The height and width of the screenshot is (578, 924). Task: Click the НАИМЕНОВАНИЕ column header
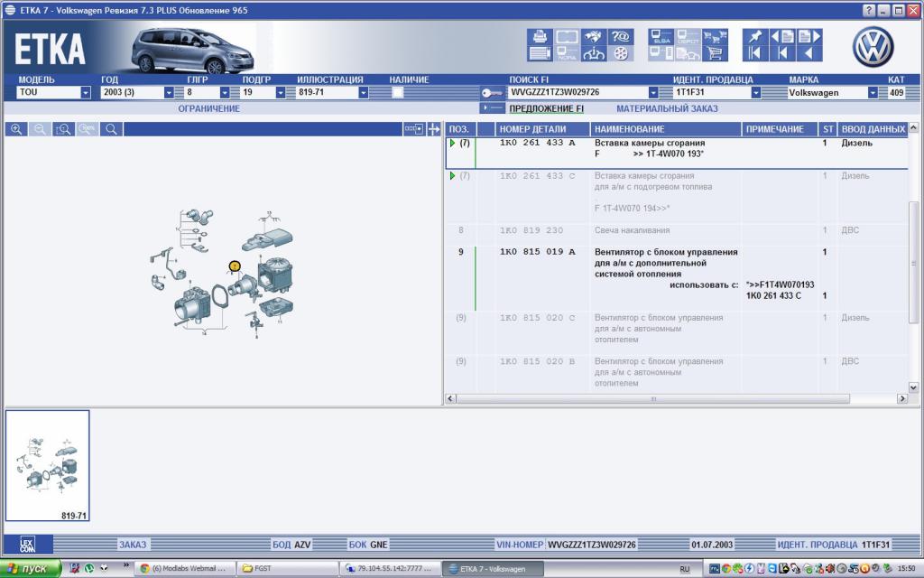[665, 129]
